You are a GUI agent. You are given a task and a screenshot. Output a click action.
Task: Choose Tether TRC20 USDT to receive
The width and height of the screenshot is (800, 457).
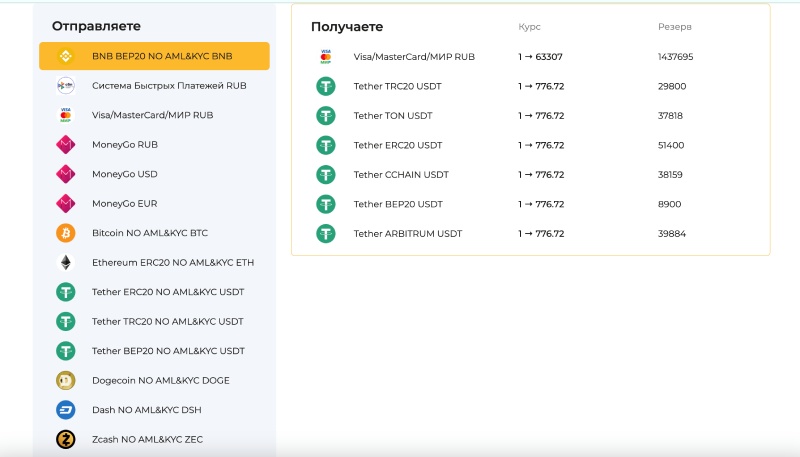397,87
